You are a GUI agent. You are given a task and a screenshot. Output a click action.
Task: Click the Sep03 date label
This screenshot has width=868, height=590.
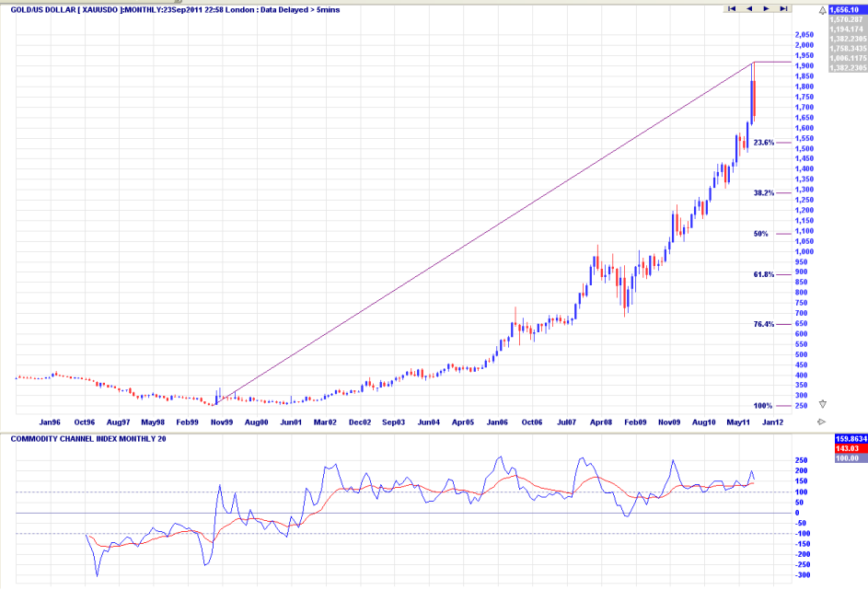394,422
